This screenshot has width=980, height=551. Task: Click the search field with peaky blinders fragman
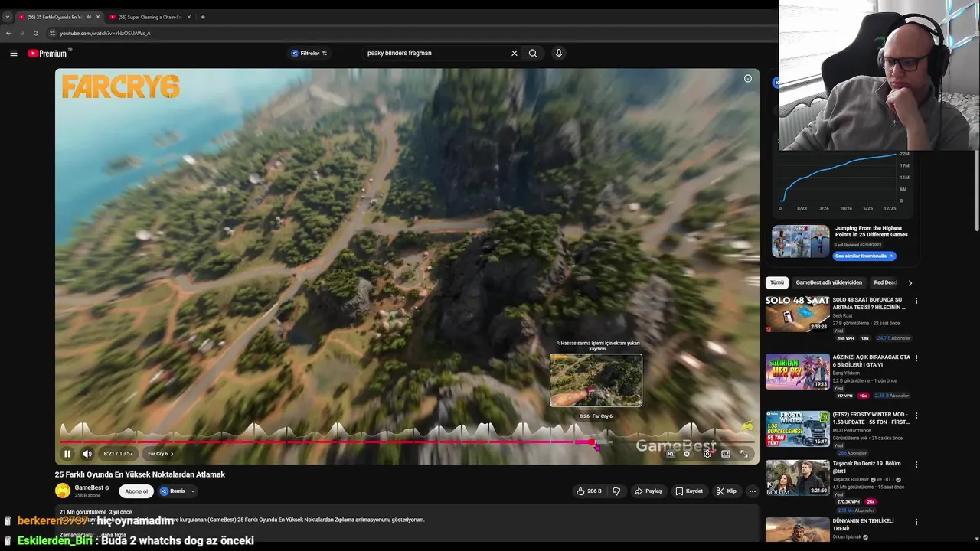tap(436, 53)
